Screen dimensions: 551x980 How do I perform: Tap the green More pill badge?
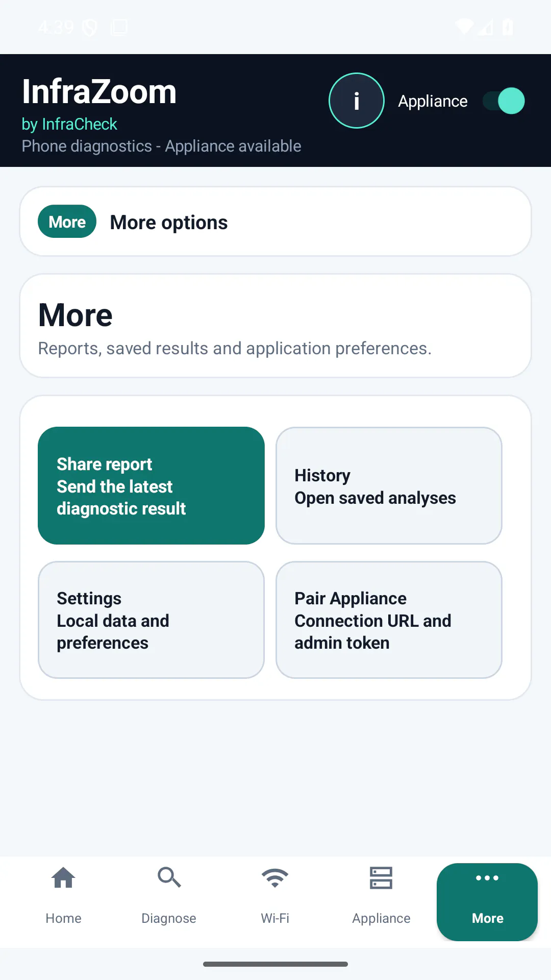67,222
